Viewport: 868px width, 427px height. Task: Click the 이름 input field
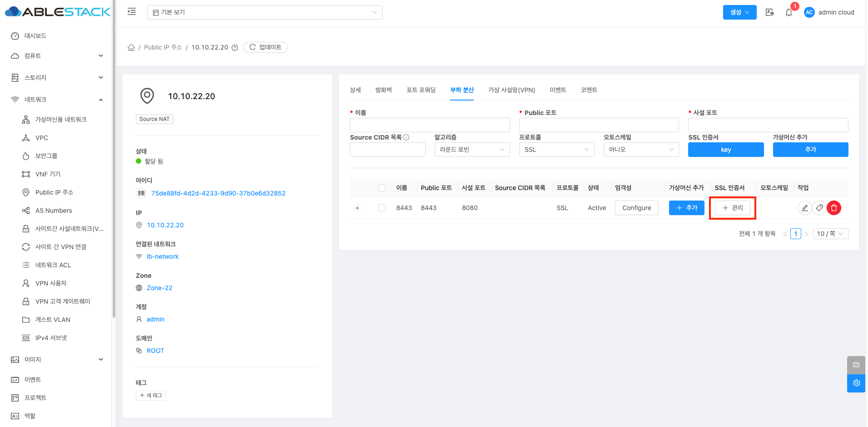[x=430, y=125]
